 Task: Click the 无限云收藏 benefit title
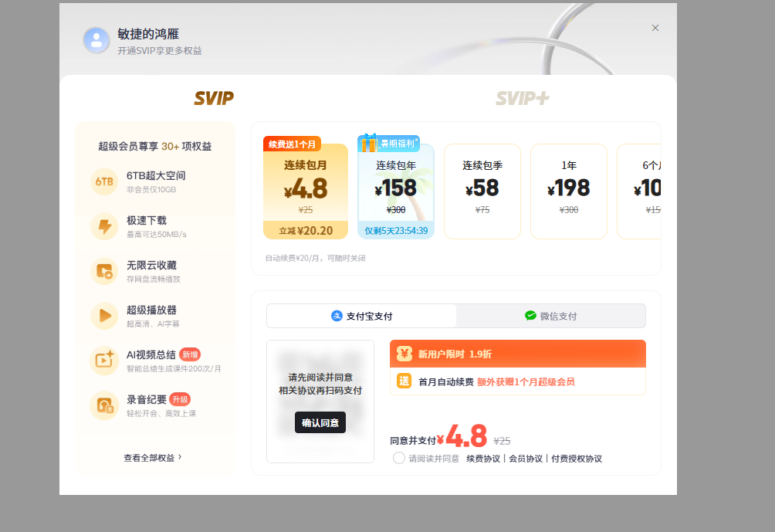tap(151, 265)
